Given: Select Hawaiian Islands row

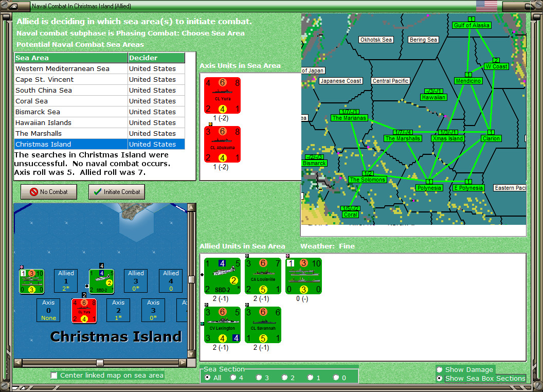Looking at the screenshot, I should pos(100,122).
